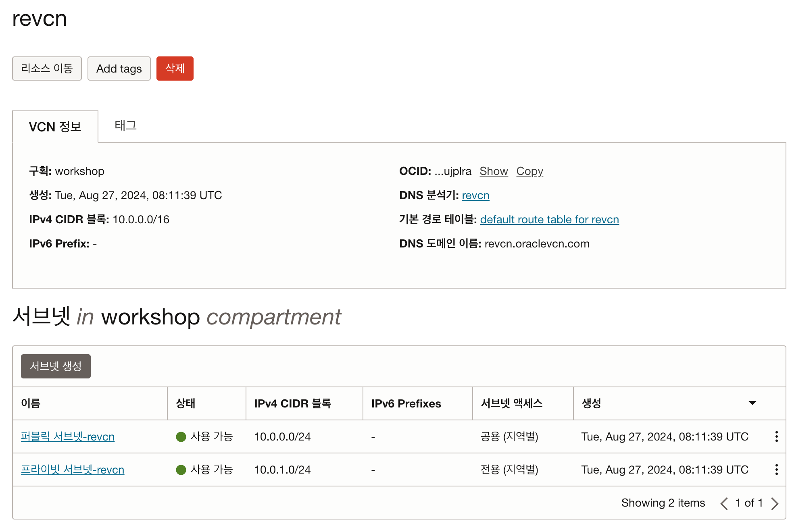Open the 퍼블릭 서브넷-revcn subnet link
This screenshot has height=532, width=792.
[x=68, y=436]
